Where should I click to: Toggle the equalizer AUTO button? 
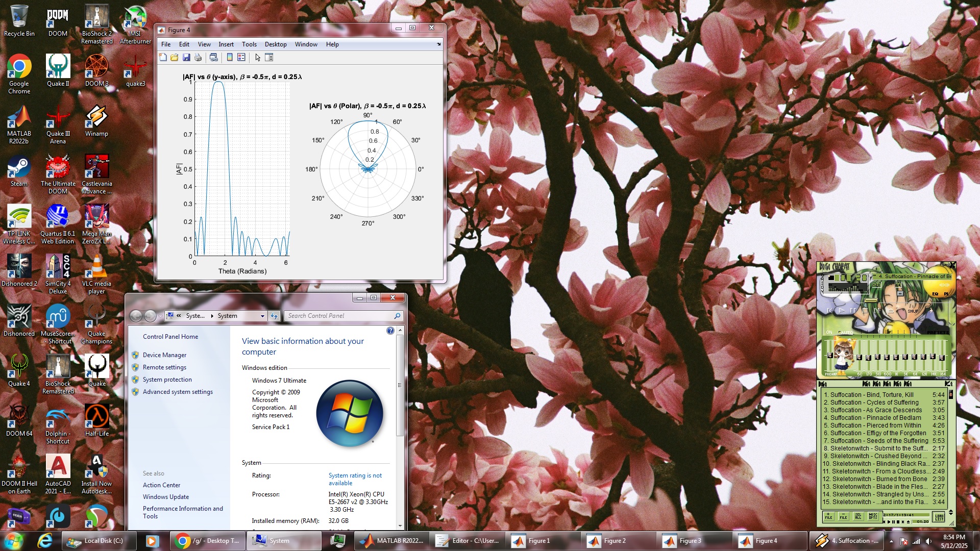(x=847, y=333)
